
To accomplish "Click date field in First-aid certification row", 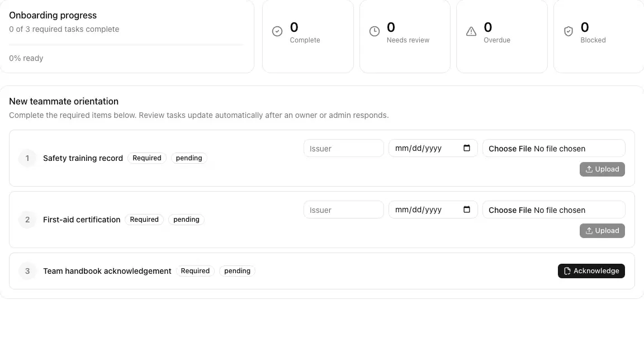I will pyautogui.click(x=433, y=210).
